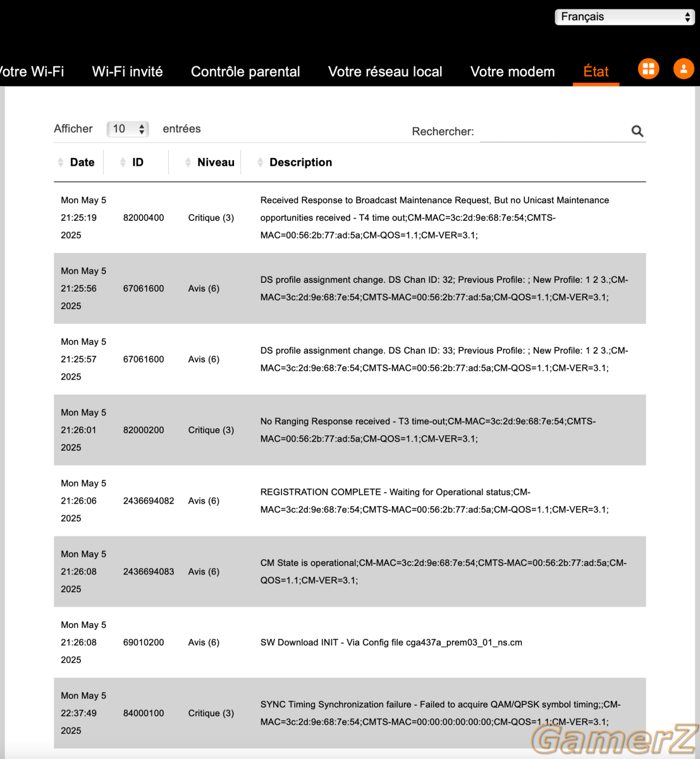
Task: Sort by Niveau column arrows
Action: (x=188, y=163)
